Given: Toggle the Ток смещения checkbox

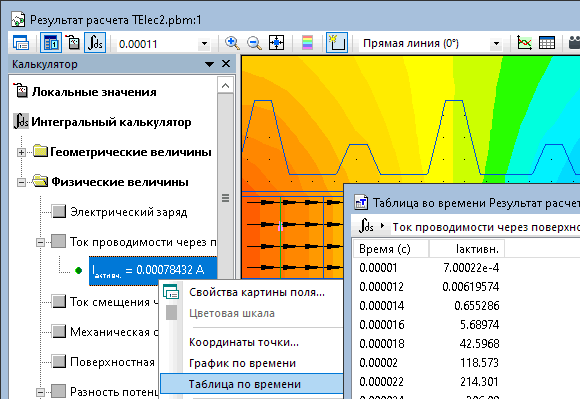Looking at the screenshot, I should (59, 301).
